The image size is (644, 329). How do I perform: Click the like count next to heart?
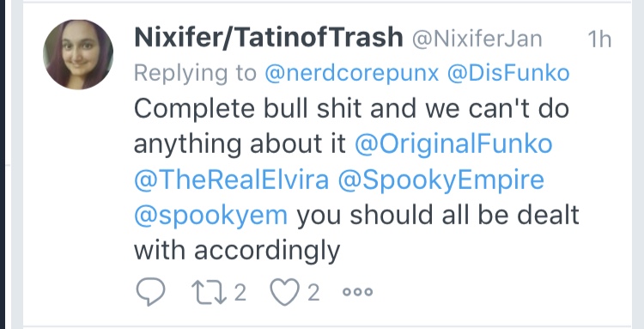(313, 292)
